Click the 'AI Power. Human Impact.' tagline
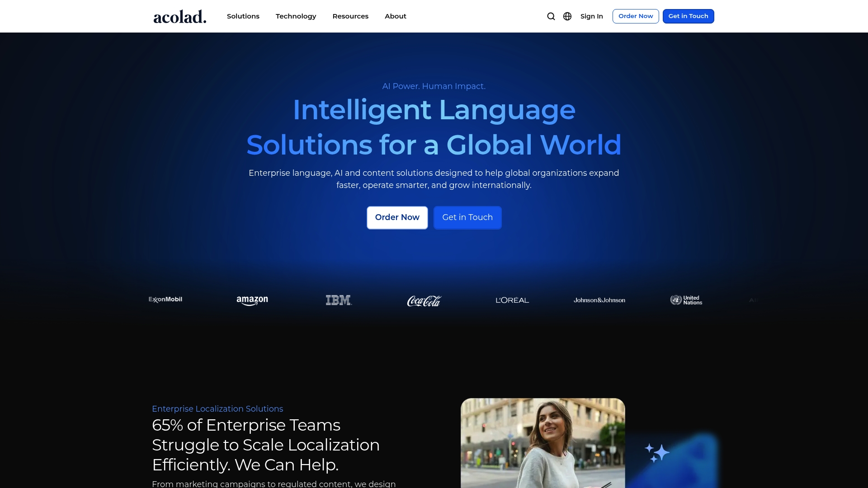Image resolution: width=868 pixels, height=488 pixels. (434, 86)
